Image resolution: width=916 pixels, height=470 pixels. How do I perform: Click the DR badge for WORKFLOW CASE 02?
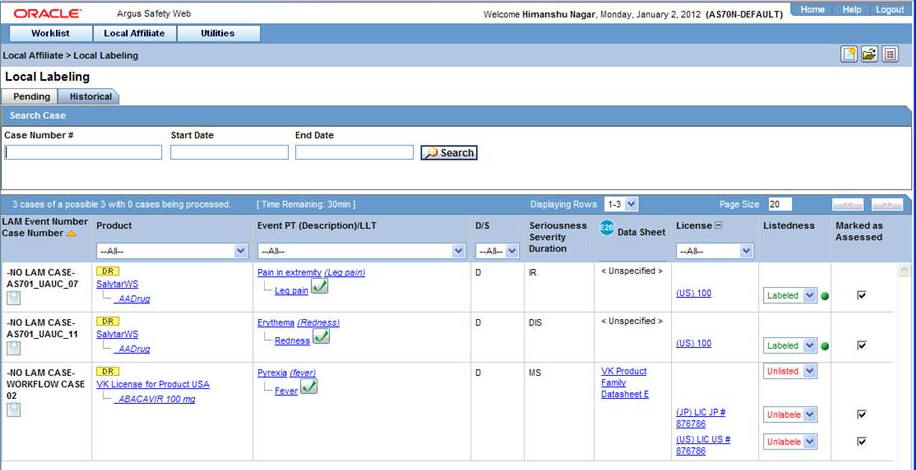pyautogui.click(x=107, y=371)
